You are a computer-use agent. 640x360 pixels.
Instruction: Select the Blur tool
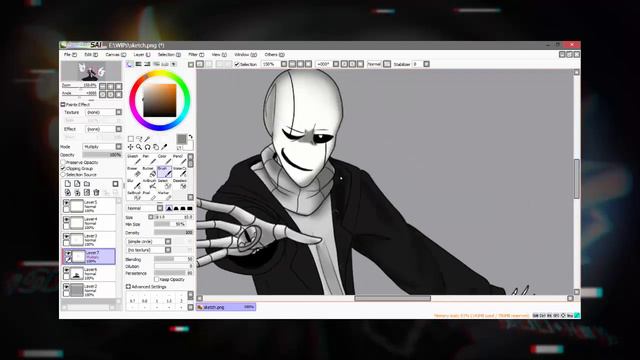pos(133,184)
